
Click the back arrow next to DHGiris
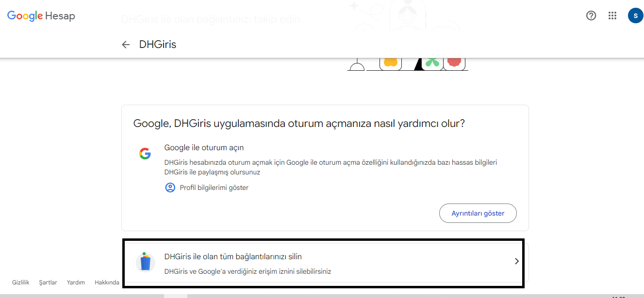(126, 44)
